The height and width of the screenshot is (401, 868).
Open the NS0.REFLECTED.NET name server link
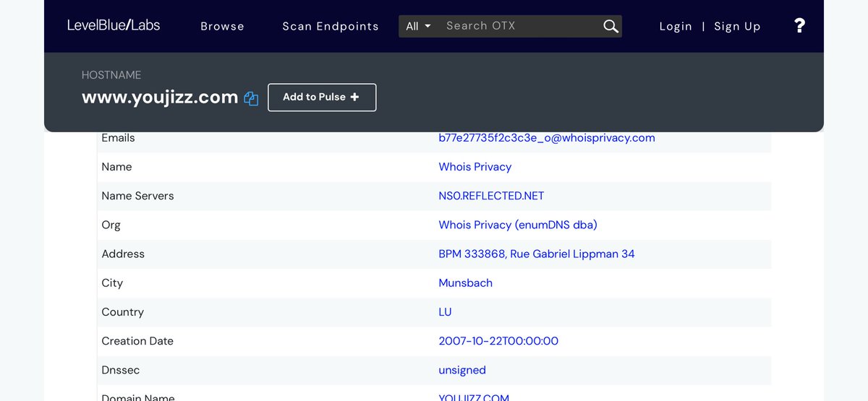(x=491, y=196)
